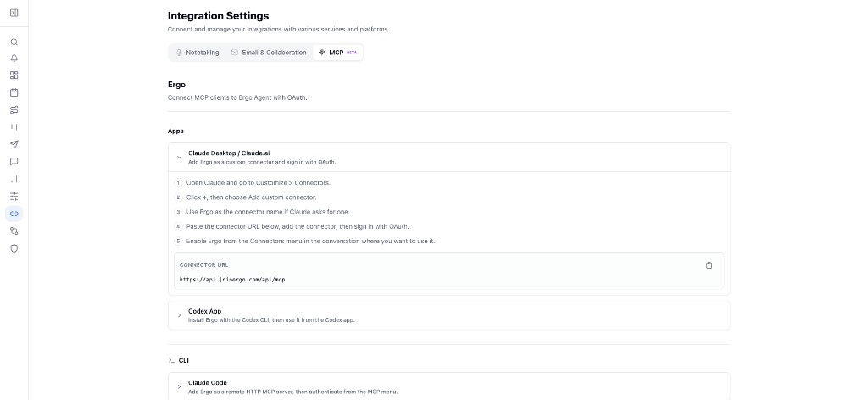The width and height of the screenshot is (868, 400).
Task: Click the 'Claude Code' title text
Action: 208,382
